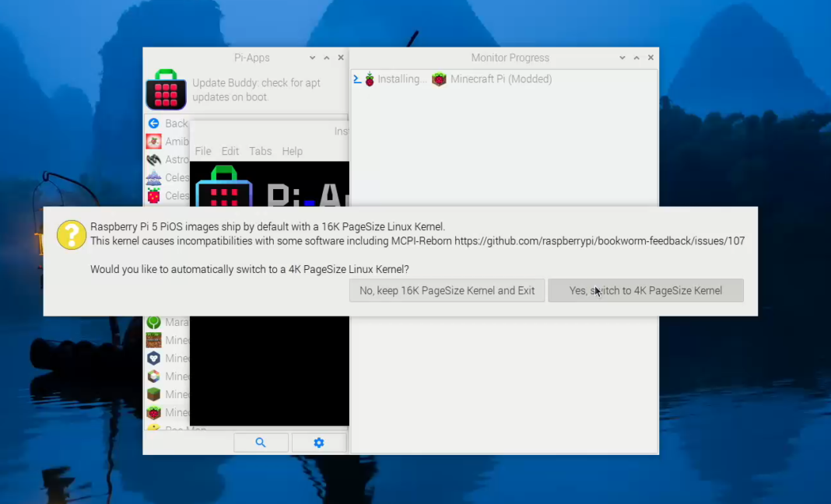Select the Astro app icon in the sidebar
Screen dimensions: 831x504
coord(155,159)
